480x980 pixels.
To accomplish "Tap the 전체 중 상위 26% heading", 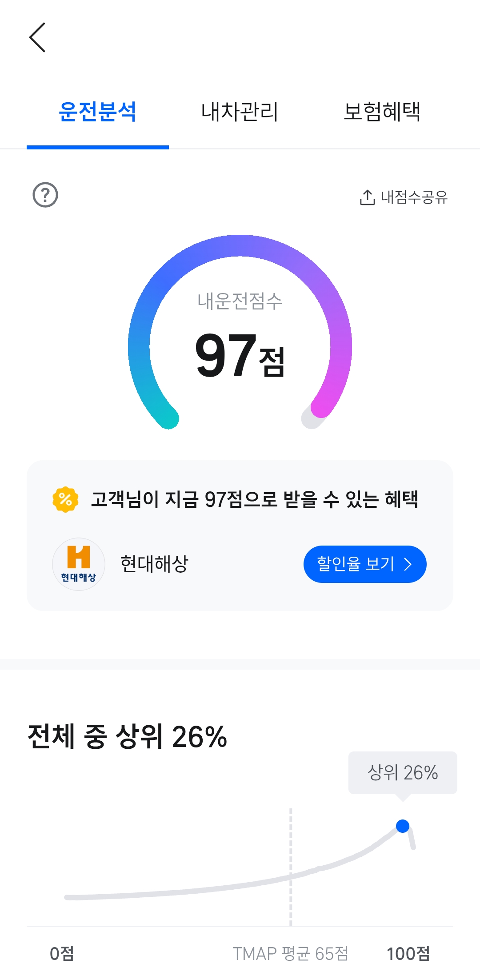I will 127,737.
